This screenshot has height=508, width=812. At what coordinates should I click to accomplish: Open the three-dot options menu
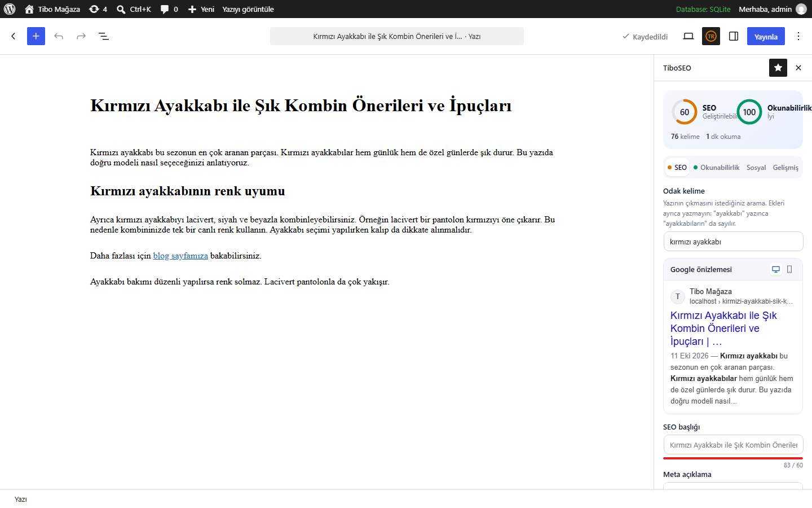(x=798, y=36)
